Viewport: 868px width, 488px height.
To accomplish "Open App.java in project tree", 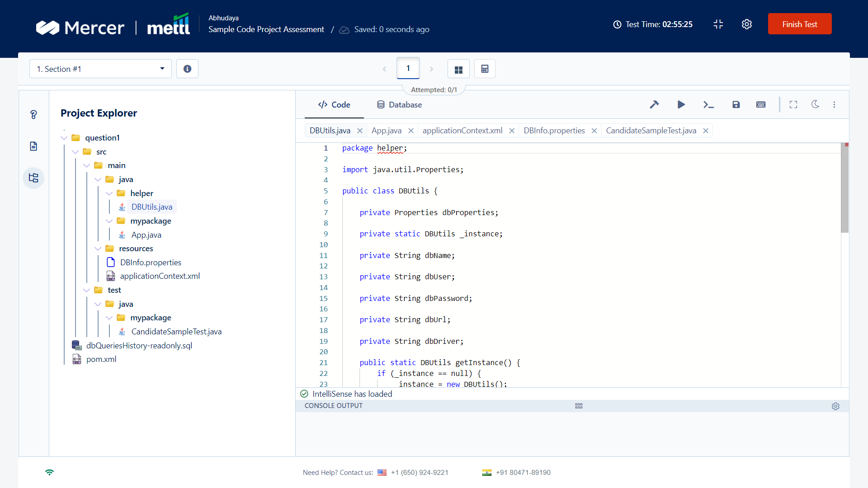I will tap(146, 235).
